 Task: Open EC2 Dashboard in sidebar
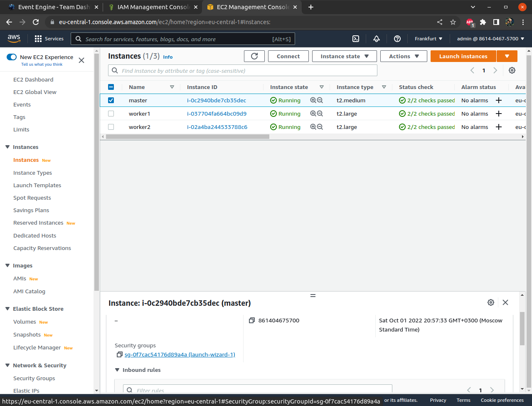[x=33, y=79]
